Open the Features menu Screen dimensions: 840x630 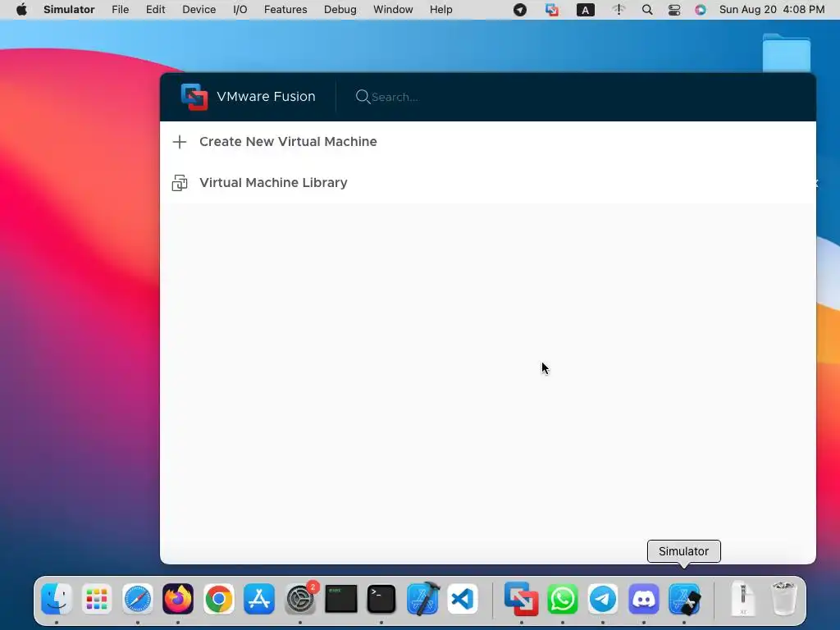click(x=285, y=10)
